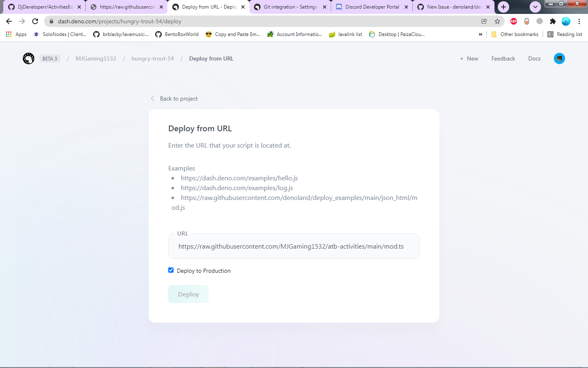This screenshot has width=588, height=368.
Task: Click the Deploy button
Action: point(188,294)
